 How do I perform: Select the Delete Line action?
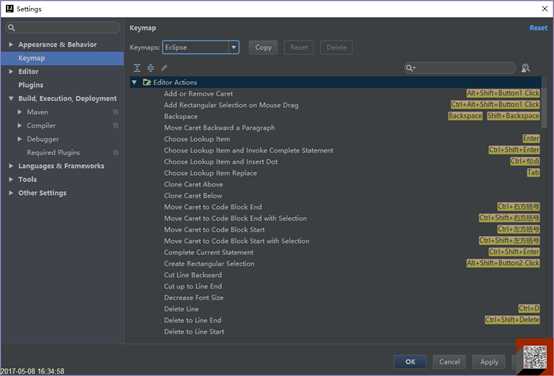181,309
